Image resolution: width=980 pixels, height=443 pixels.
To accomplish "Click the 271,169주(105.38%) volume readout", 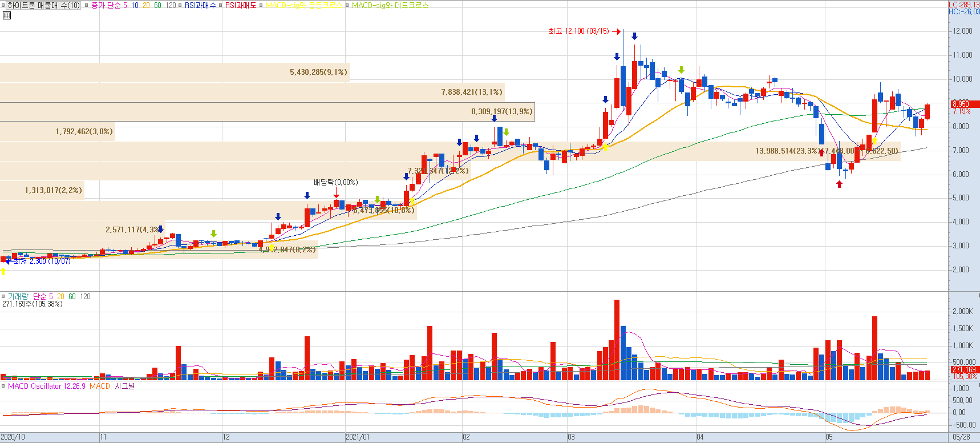I will (x=33, y=304).
